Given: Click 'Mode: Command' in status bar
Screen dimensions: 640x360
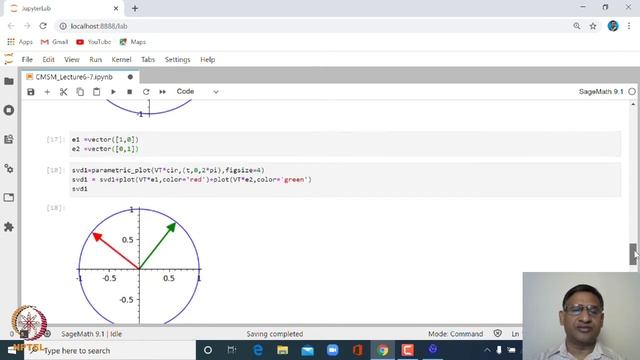Looking at the screenshot, I should pyautogui.click(x=455, y=334).
